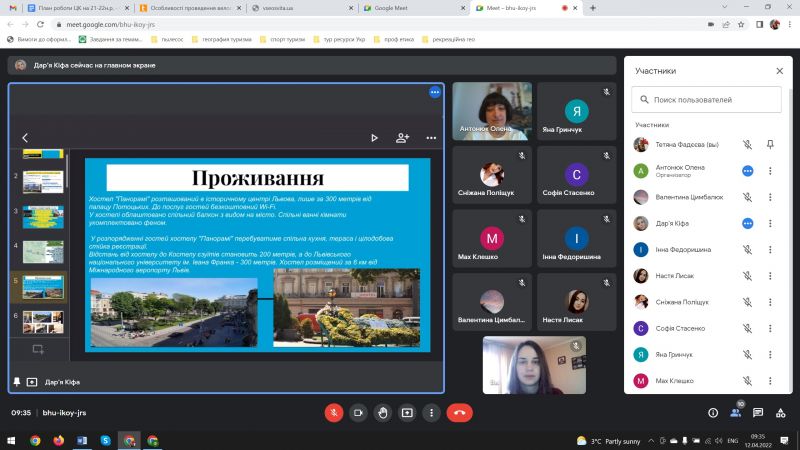Open the blue options button on the presentation tile

tap(435, 92)
